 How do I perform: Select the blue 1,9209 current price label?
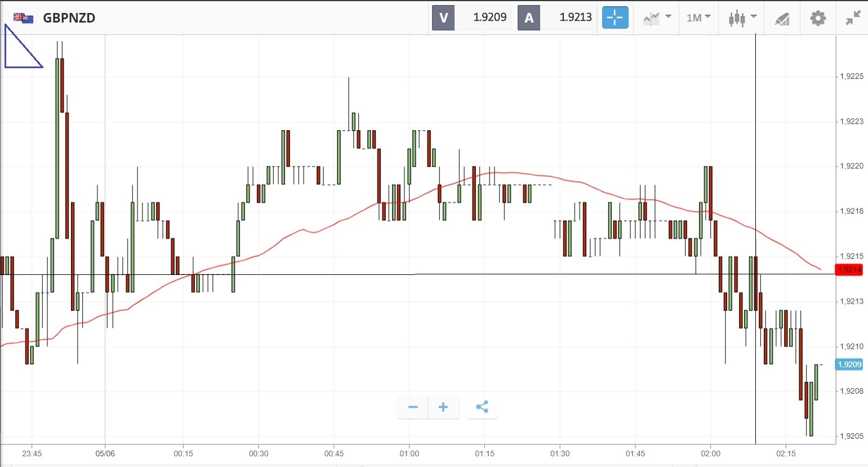[849, 364]
